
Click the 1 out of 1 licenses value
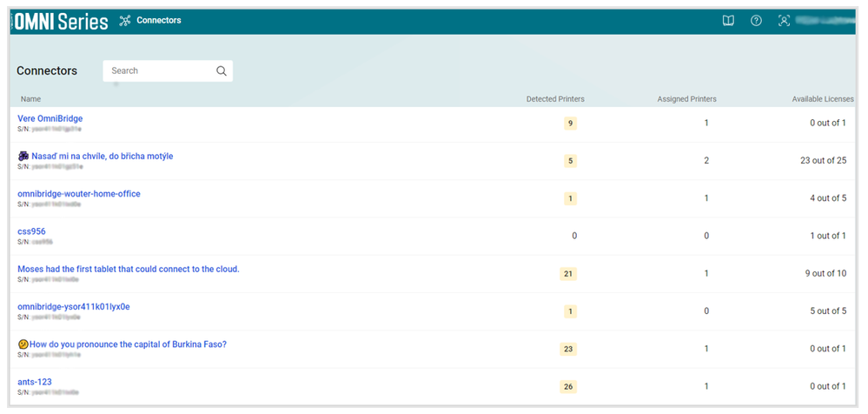click(828, 236)
